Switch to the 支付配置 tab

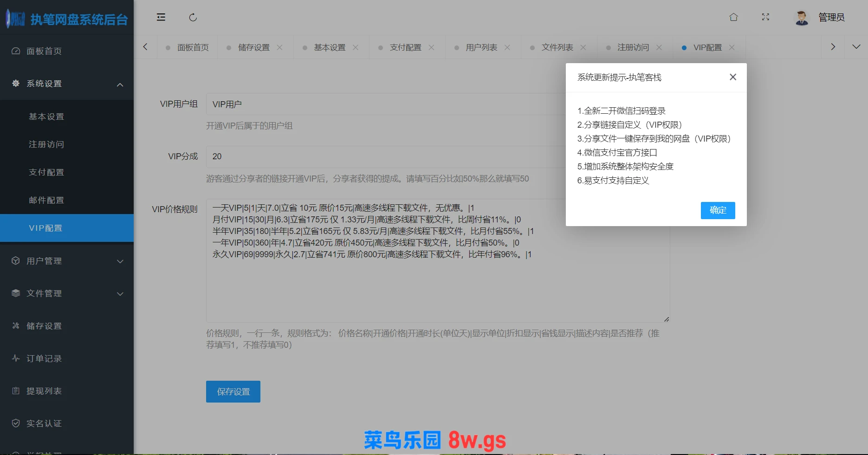(x=405, y=47)
